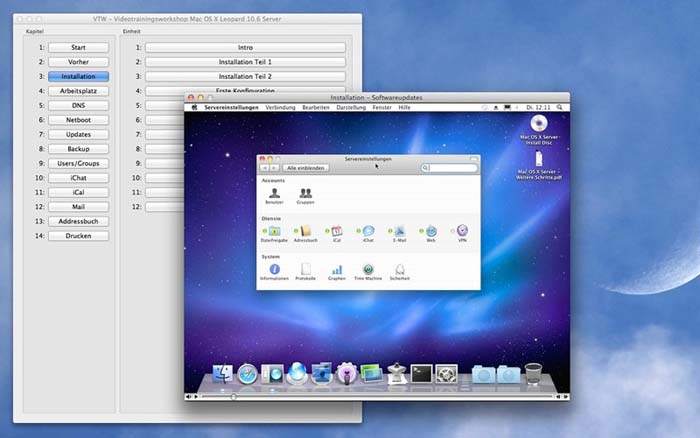Click the forward arrow in Servereinstellungen toolbar

(x=274, y=168)
